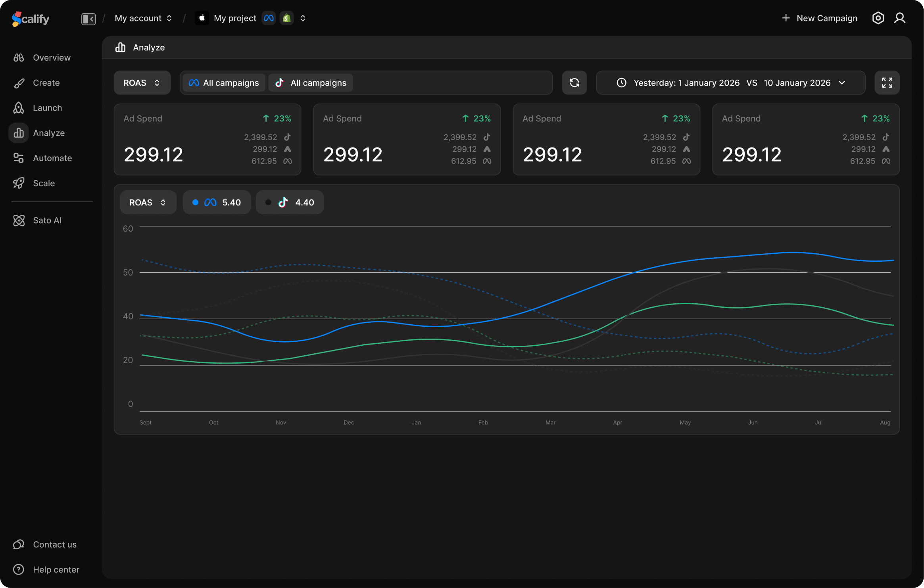Start a New Campaign

coord(819,18)
